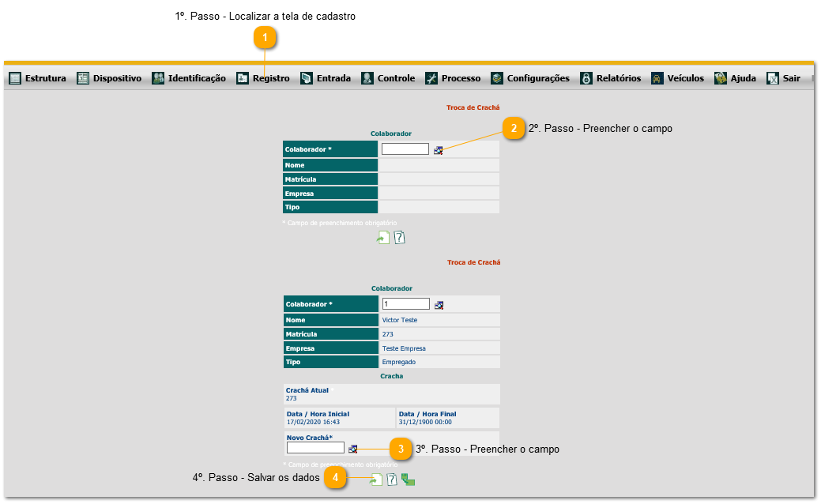Click Sair to log out
Image resolution: width=821 pixels, height=504 pixels.
pos(783,78)
